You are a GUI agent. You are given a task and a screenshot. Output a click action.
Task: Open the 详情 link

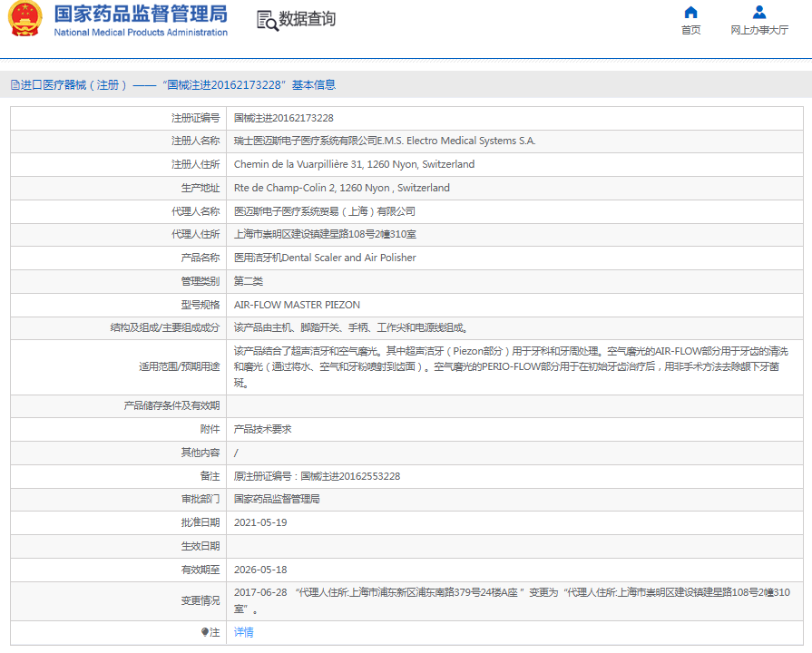244,632
